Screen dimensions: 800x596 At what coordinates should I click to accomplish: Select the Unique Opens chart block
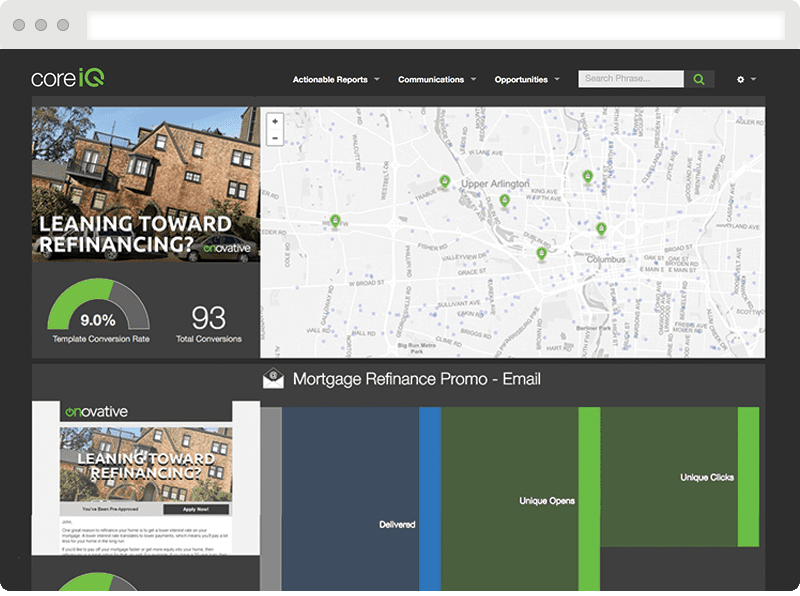[510, 499]
